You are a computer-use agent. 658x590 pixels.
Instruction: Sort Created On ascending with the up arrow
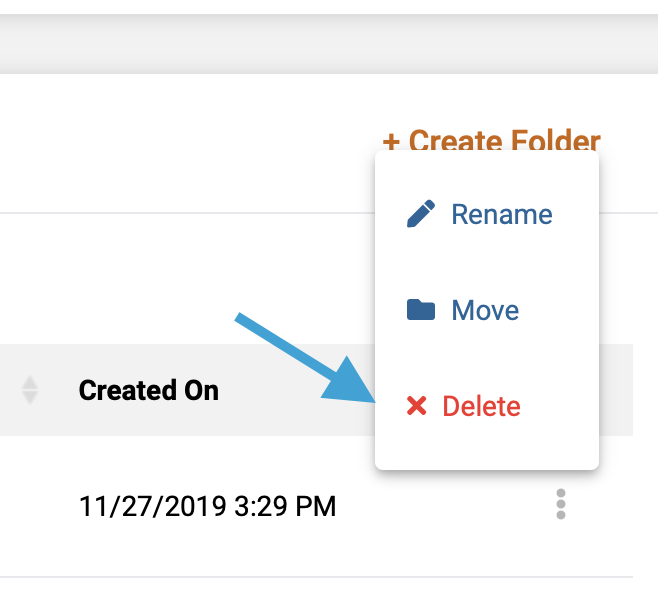[x=30, y=383]
